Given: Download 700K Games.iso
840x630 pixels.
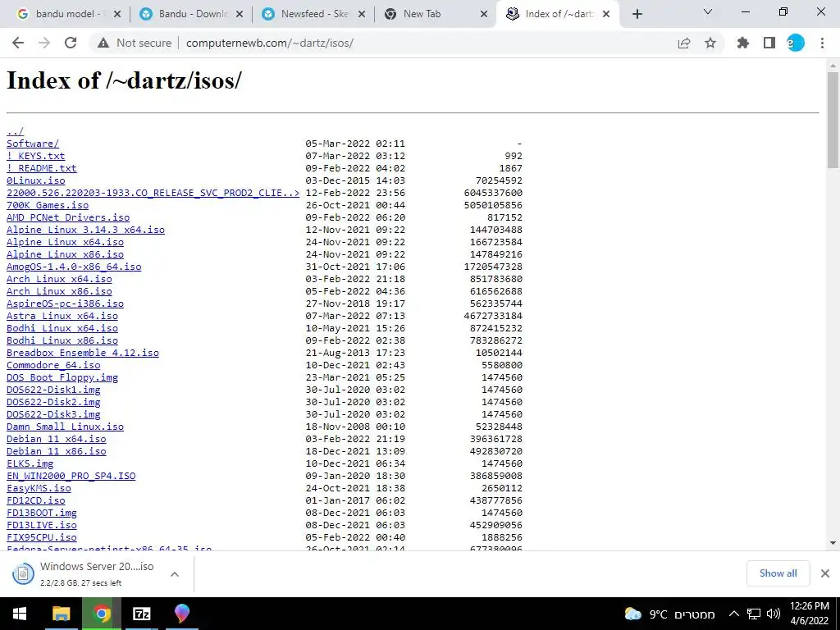Looking at the screenshot, I should coord(48,205).
